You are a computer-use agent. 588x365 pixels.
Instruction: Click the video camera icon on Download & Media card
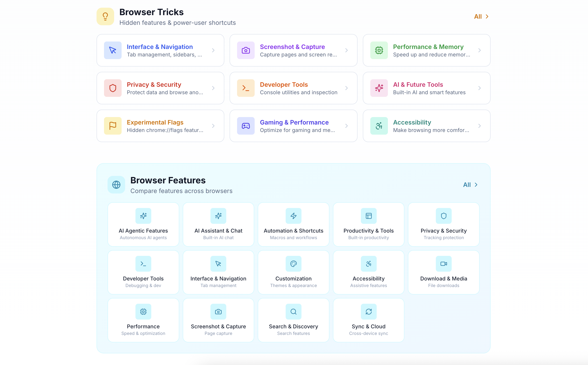click(x=444, y=264)
